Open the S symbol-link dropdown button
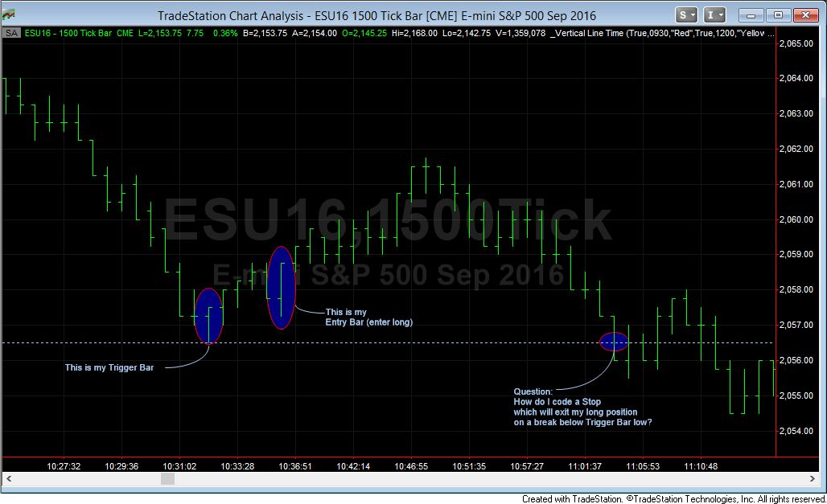Image resolution: width=827 pixels, height=504 pixels. (686, 14)
